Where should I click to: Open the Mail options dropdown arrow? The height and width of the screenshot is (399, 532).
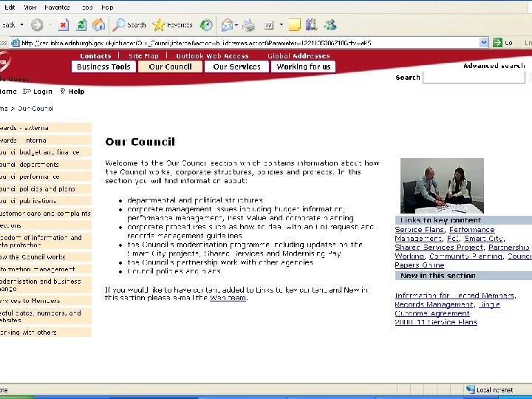click(x=236, y=25)
